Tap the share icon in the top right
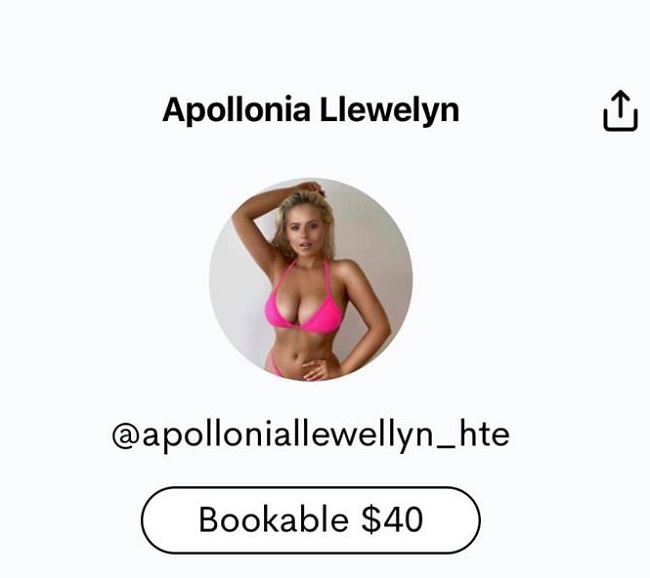 [x=620, y=110]
